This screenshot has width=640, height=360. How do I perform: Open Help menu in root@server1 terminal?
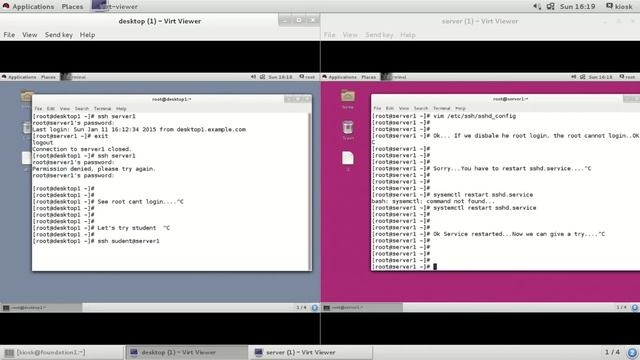(x=460, y=108)
